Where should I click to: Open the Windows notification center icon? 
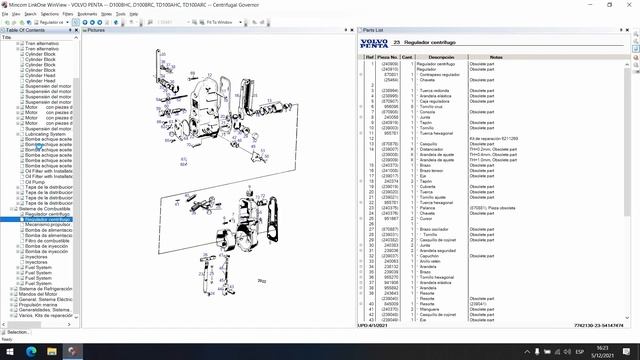point(627,351)
